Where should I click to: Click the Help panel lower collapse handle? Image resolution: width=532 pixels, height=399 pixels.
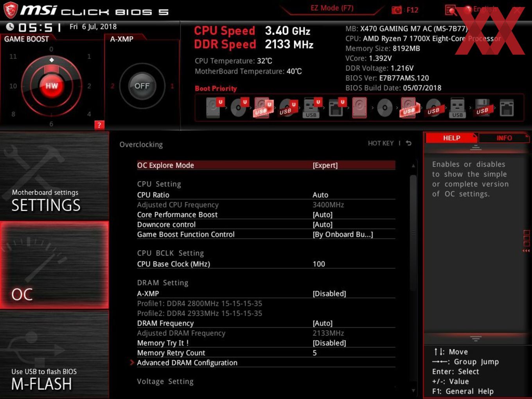click(476, 338)
